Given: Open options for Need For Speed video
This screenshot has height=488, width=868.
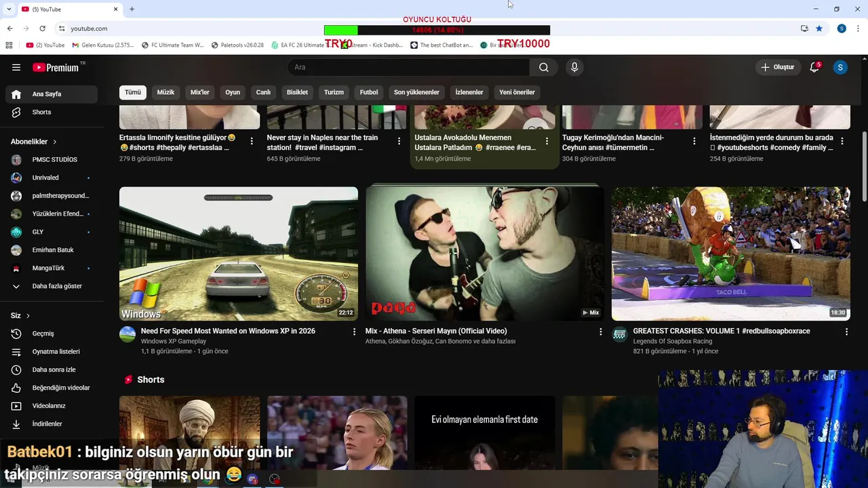Looking at the screenshot, I should coord(354,331).
